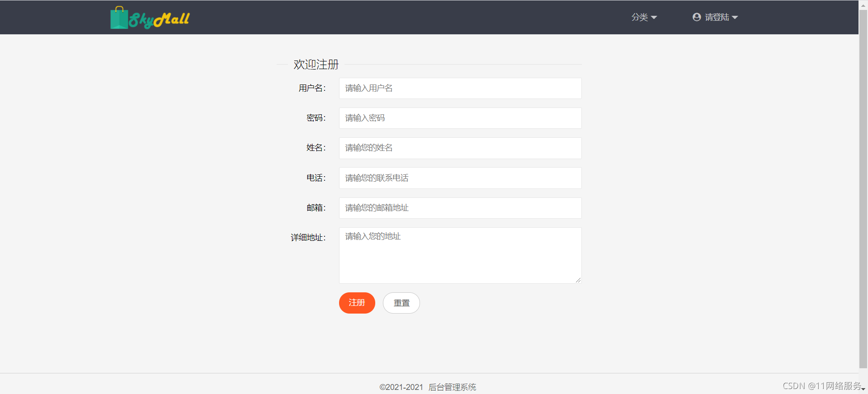Focus the 邮箱 email address field
868x394 pixels.
tap(460, 208)
